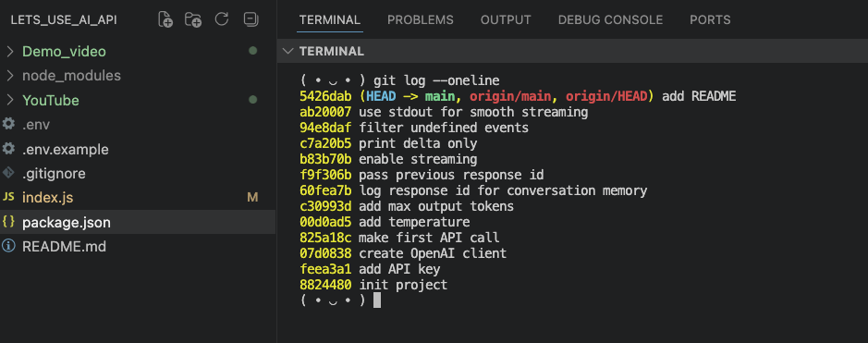The width and height of the screenshot is (868, 343).
Task: Click the 'origin/main' branch reference
Action: 510,97
